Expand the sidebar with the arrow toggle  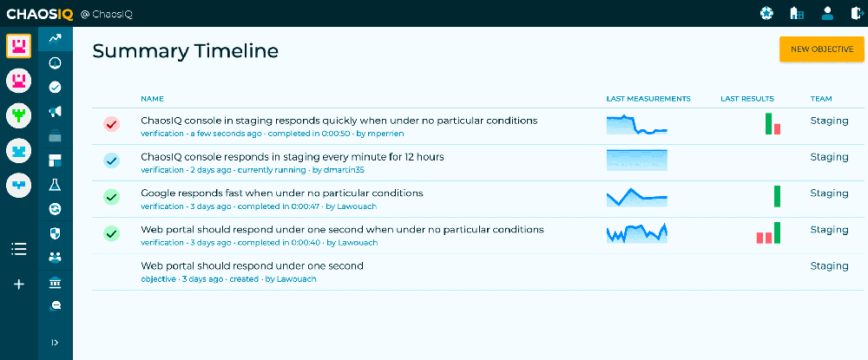[x=55, y=343]
